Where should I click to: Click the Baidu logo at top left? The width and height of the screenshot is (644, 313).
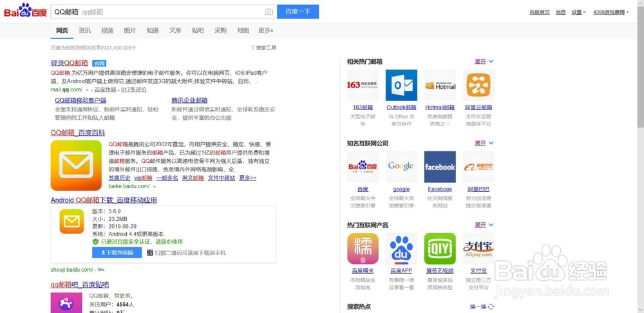point(26,11)
